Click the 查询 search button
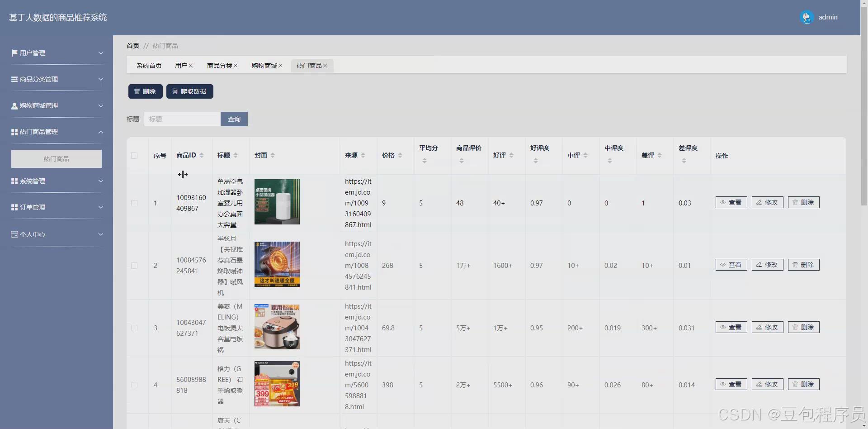This screenshot has width=868, height=429. pos(234,119)
